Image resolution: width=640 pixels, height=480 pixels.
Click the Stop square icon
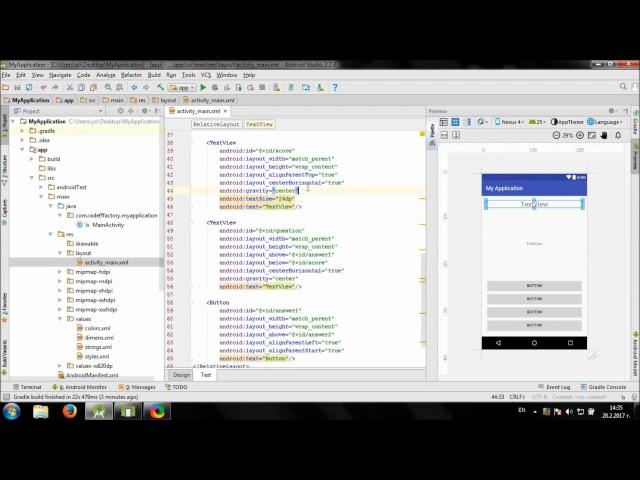click(x=262, y=87)
